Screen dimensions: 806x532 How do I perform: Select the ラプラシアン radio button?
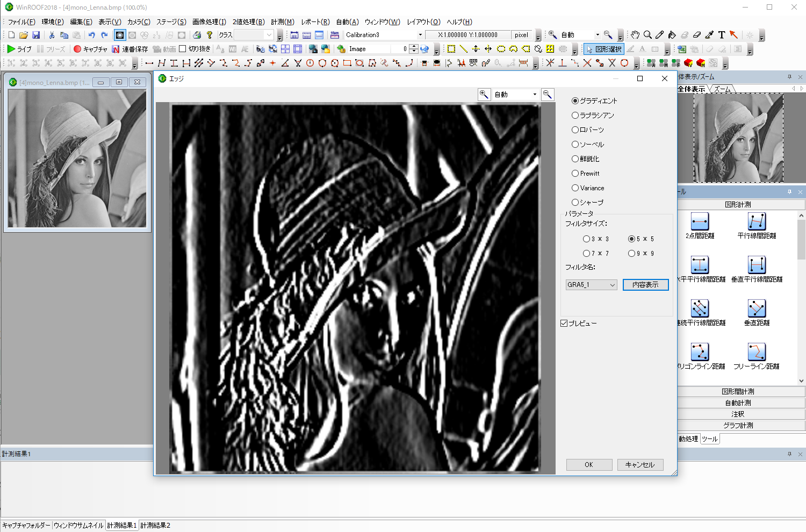click(575, 115)
